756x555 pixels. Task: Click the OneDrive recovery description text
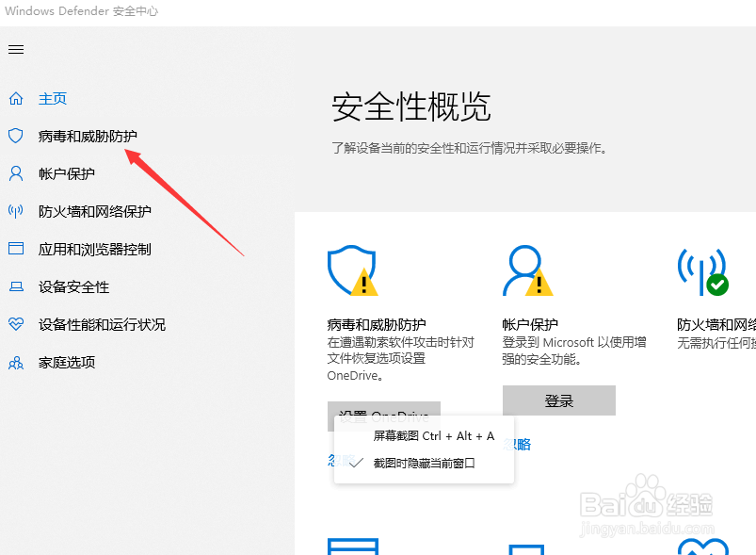click(401, 359)
